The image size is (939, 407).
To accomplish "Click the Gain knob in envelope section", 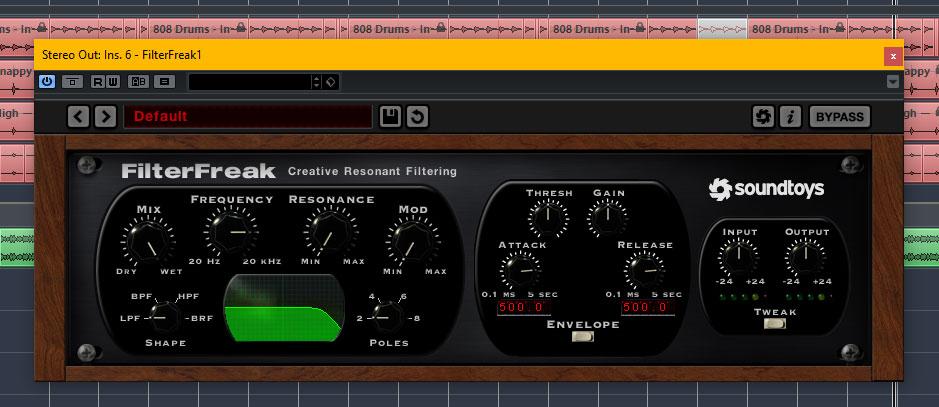I will [x=608, y=217].
